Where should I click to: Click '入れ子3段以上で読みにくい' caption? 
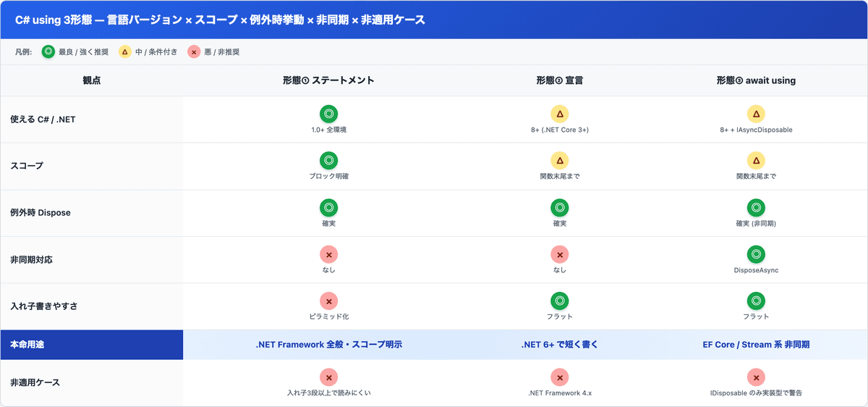[328, 393]
